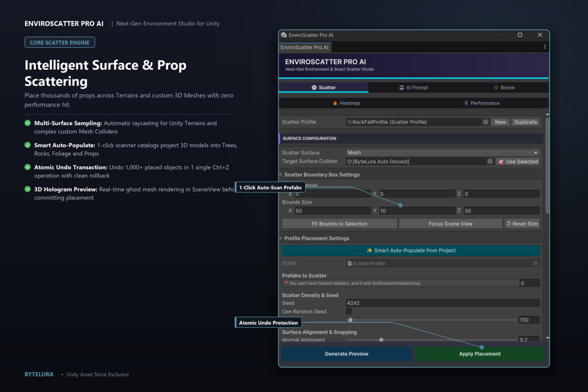Open the Scatter Surface Mesh dropdown
The height and width of the screenshot is (392, 588).
(x=443, y=152)
